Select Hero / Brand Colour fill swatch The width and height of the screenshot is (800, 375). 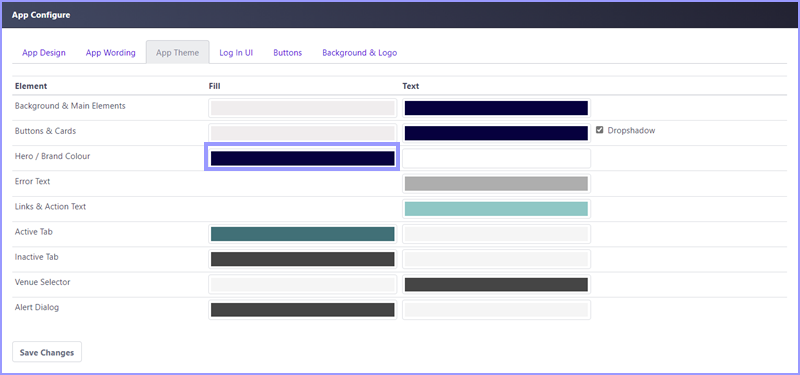(x=303, y=158)
